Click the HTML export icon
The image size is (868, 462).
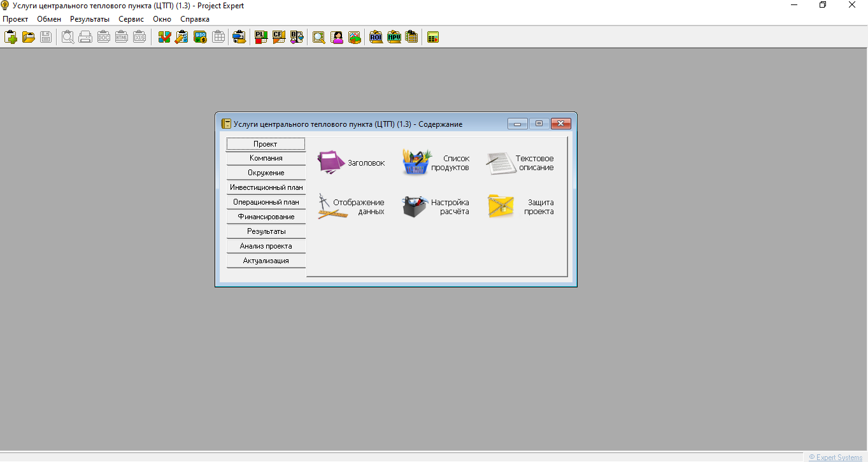click(122, 37)
